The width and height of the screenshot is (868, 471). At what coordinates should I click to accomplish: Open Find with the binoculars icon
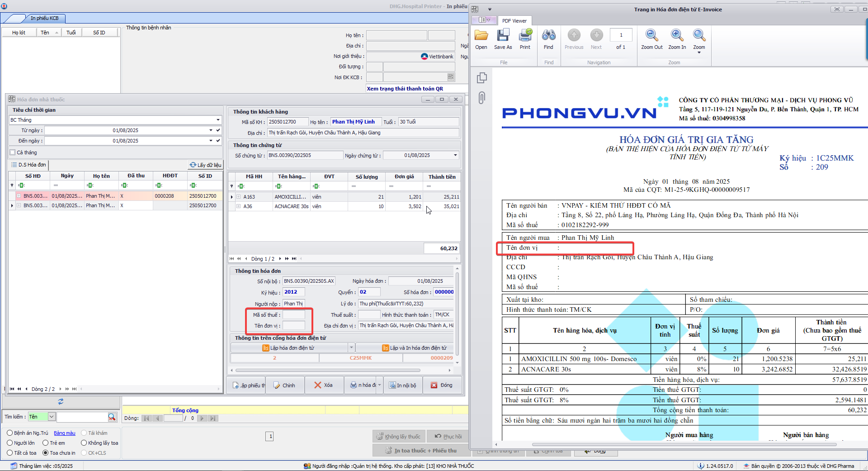pos(548,35)
